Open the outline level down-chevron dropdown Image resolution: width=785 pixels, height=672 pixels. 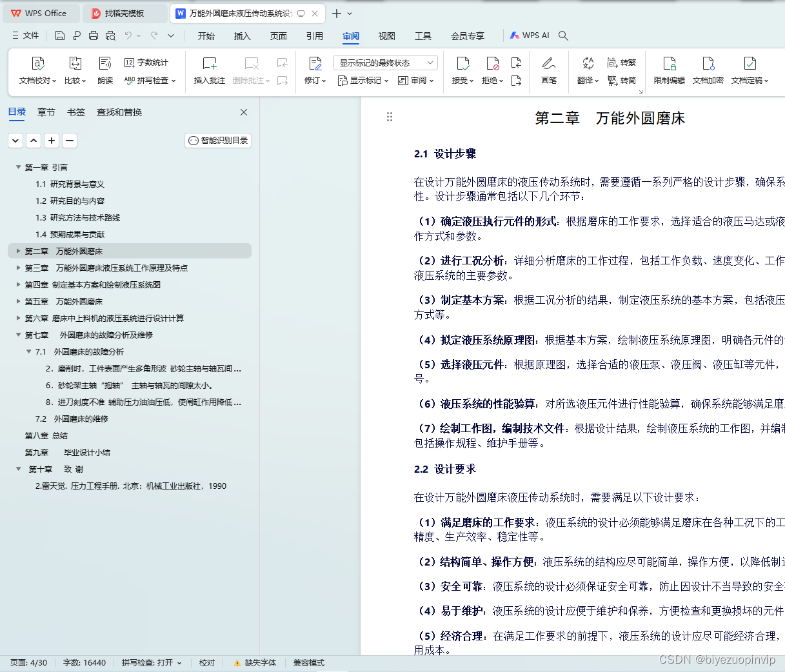(15, 141)
